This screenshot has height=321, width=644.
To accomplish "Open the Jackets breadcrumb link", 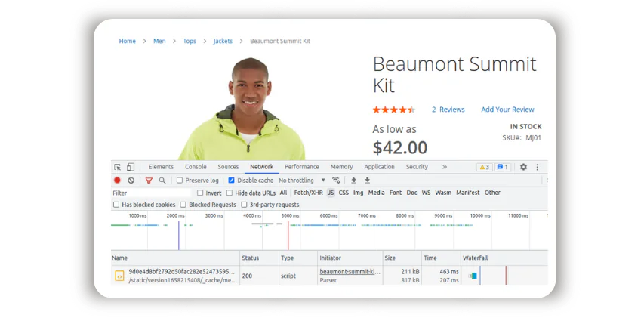I will pyautogui.click(x=223, y=41).
